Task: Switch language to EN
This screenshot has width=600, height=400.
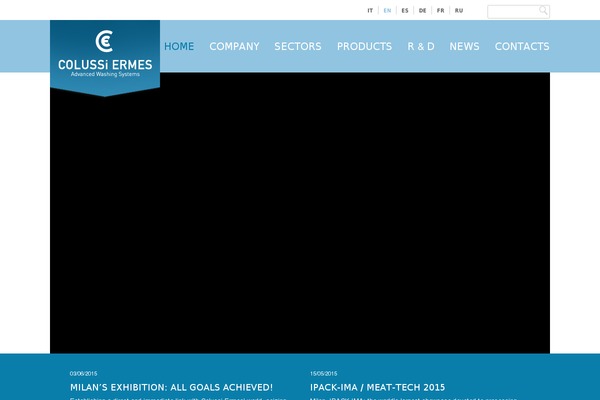Action: (x=387, y=11)
